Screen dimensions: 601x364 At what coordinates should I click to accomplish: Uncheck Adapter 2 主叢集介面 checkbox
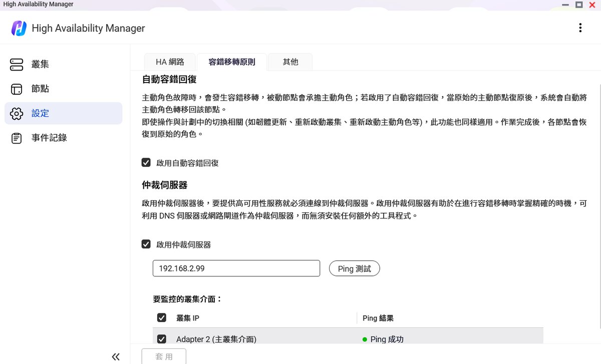[x=161, y=339]
